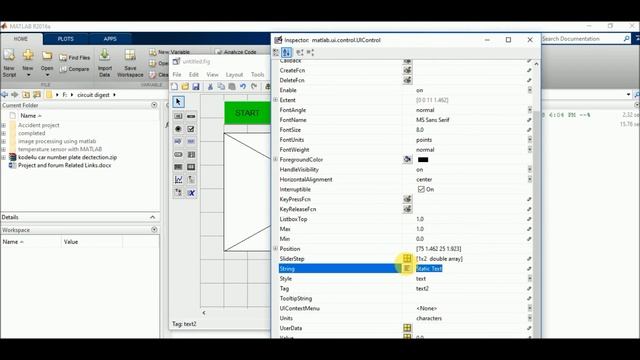The image size is (640, 360).
Task: Click Compare in MATLAB toolstrip
Action: click(x=75, y=69)
